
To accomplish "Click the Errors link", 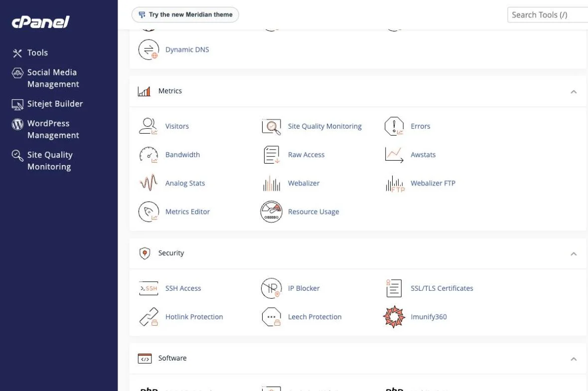I will point(421,126).
